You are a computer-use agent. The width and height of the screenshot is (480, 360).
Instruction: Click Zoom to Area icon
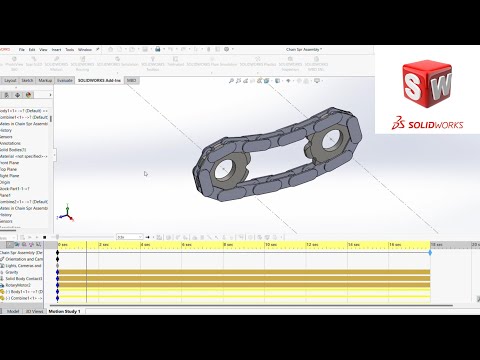(x=238, y=81)
